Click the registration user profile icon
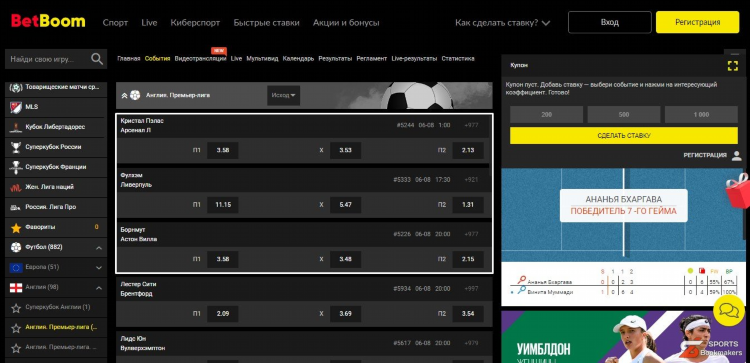This screenshot has height=363, width=750. (x=737, y=155)
